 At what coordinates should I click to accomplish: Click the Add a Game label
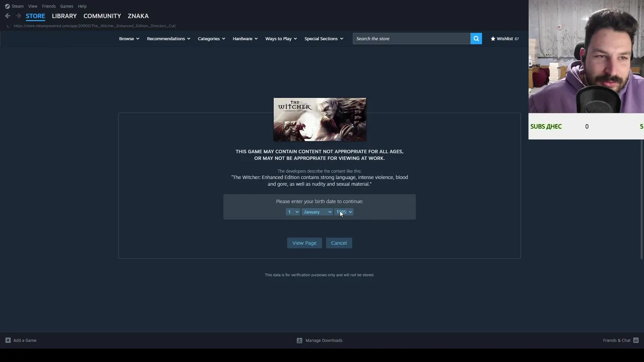(25, 340)
